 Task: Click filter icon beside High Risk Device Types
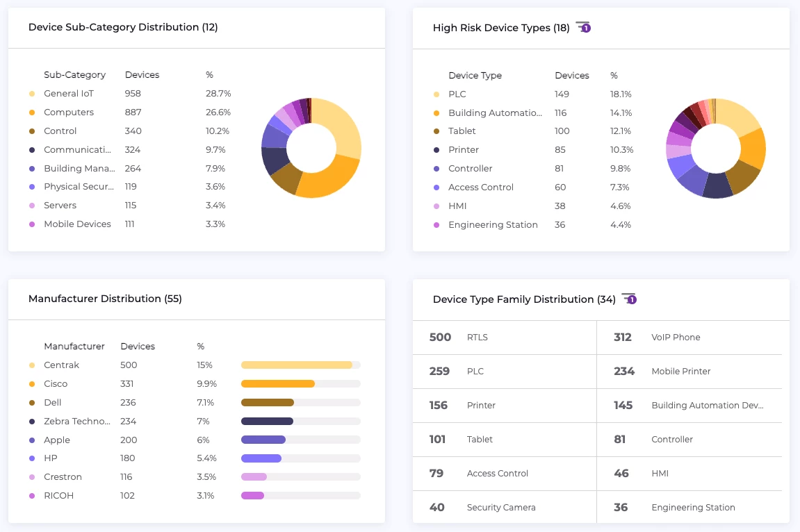pyautogui.click(x=582, y=28)
